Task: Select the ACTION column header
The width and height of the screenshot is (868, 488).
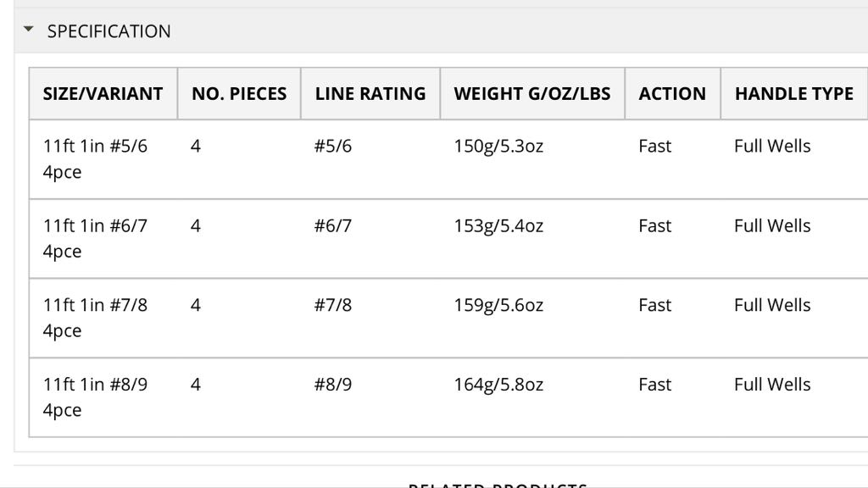Action: click(x=672, y=93)
